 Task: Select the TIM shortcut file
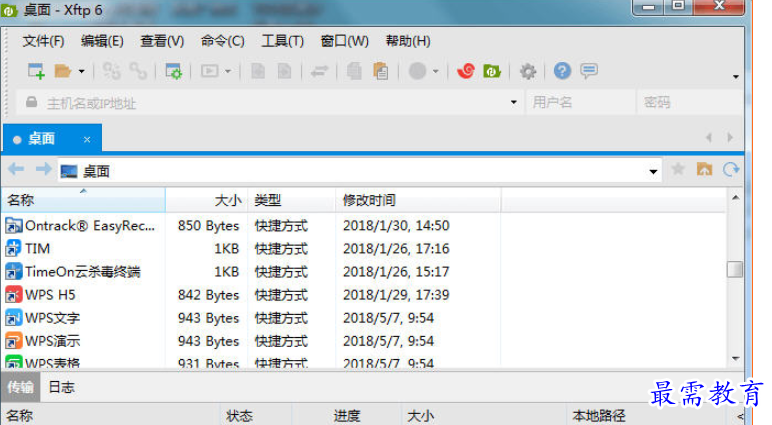pyautogui.click(x=28, y=249)
